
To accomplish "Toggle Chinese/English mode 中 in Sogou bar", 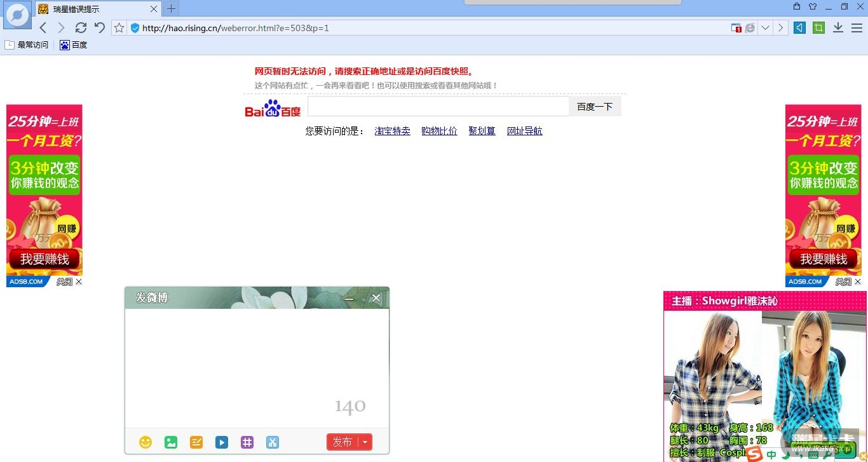I will click(771, 455).
